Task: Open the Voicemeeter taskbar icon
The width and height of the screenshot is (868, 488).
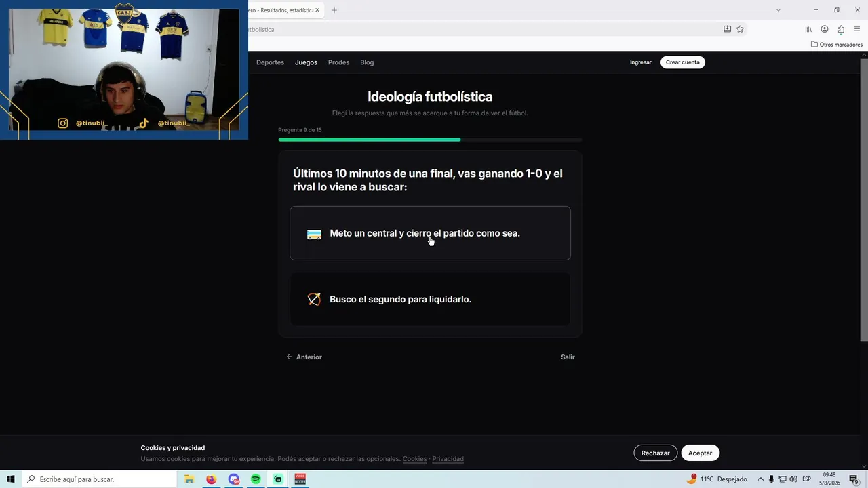Action: (x=300, y=479)
